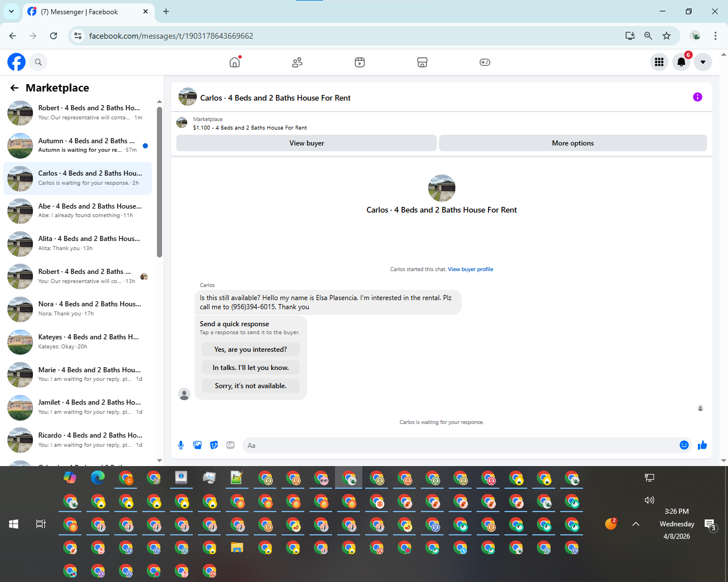Send quick response 'Yes, are you interested?'
Image resolution: width=728 pixels, height=582 pixels.
251,350
